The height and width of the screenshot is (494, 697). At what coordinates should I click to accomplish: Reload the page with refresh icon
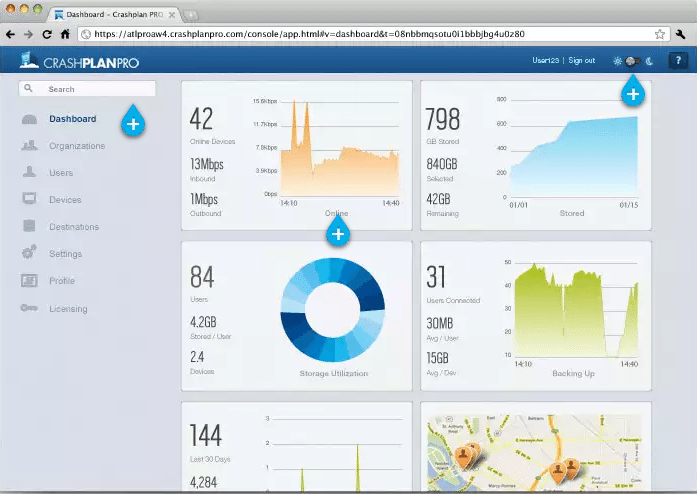[x=47, y=34]
